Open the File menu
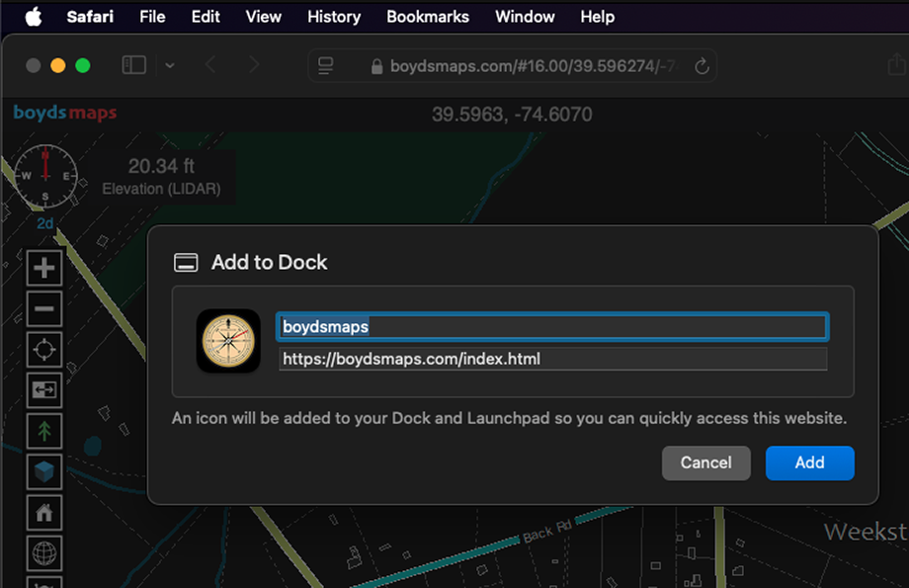This screenshot has height=588, width=909. coord(152,17)
